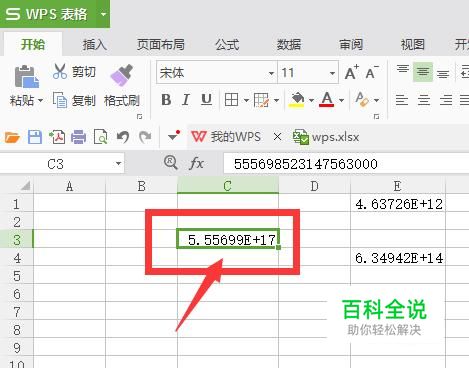Viewport: 469px width, 368px height.
Task: Close the 我的WPS tab
Action: click(x=277, y=137)
